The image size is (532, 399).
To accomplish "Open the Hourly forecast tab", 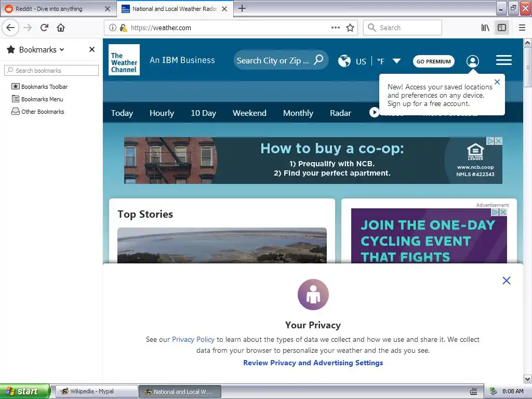I will [x=162, y=113].
